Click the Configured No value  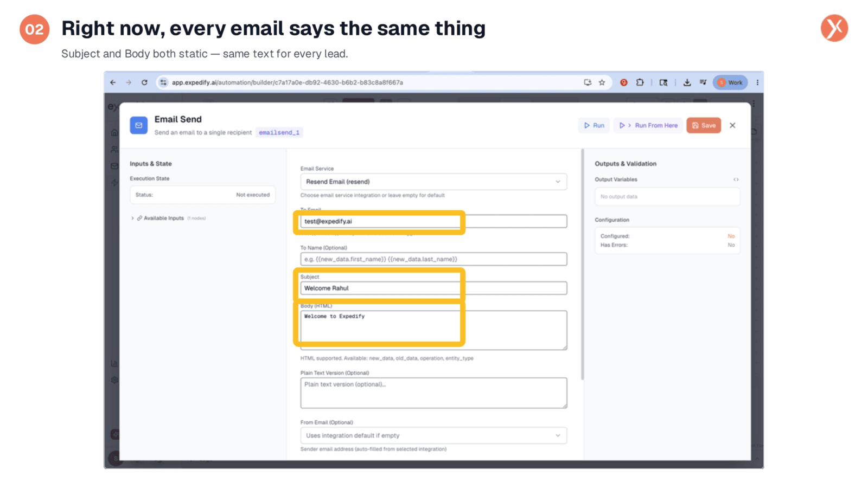[x=731, y=236]
